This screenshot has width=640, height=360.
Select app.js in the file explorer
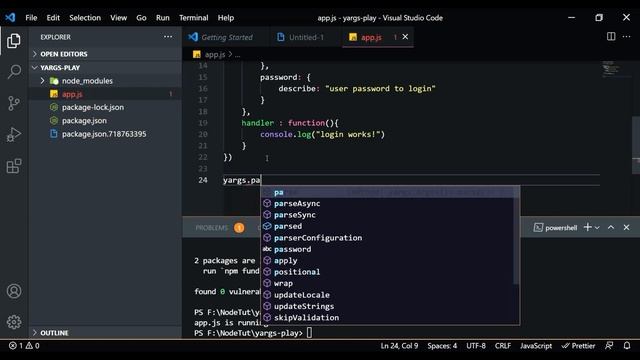point(105,94)
